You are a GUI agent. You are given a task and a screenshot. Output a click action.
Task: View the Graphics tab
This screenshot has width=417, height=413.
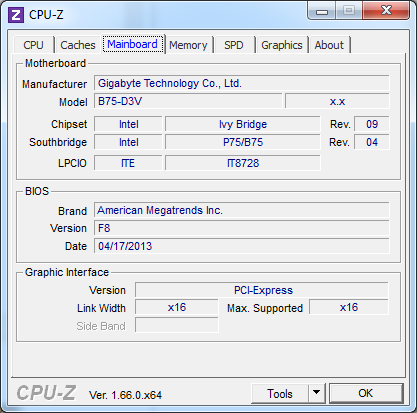click(x=282, y=45)
